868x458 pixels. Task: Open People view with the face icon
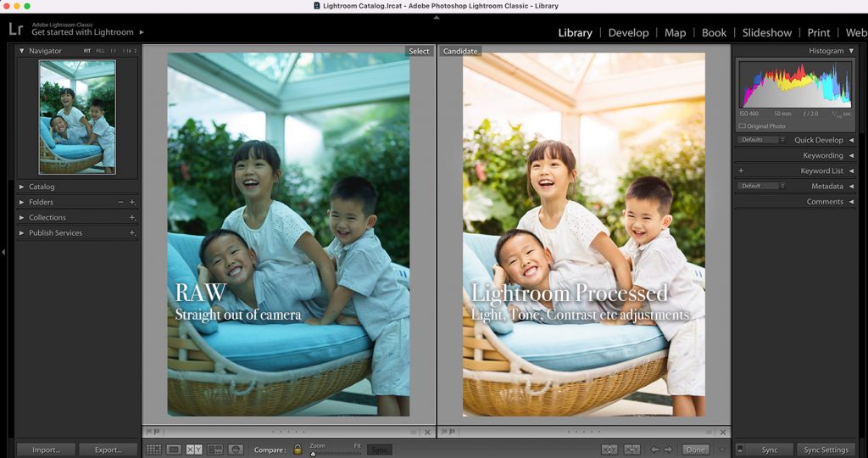[236, 450]
